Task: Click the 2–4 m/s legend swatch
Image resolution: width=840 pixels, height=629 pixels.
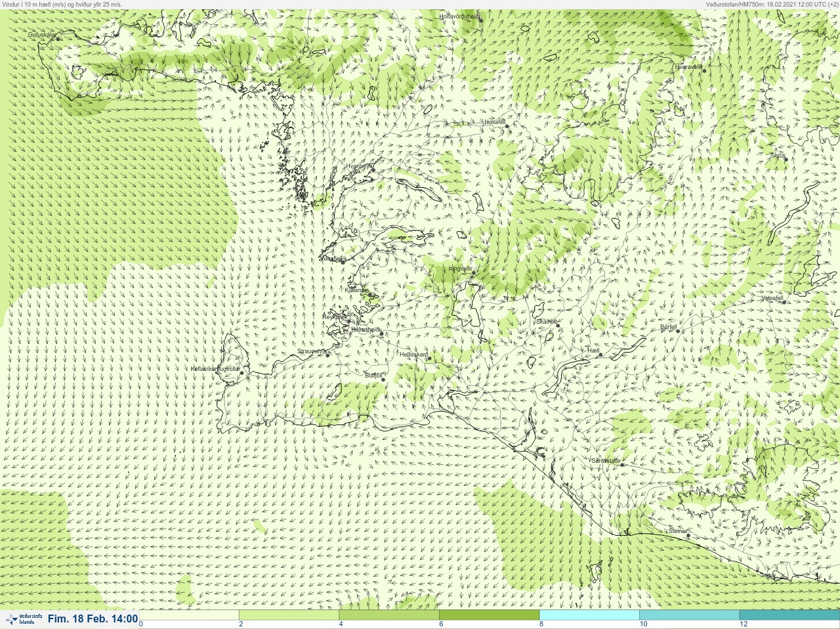Action: tap(289, 615)
